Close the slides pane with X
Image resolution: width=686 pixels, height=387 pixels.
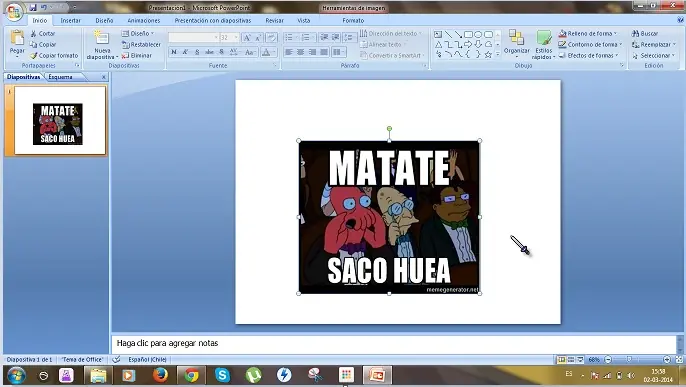104,77
